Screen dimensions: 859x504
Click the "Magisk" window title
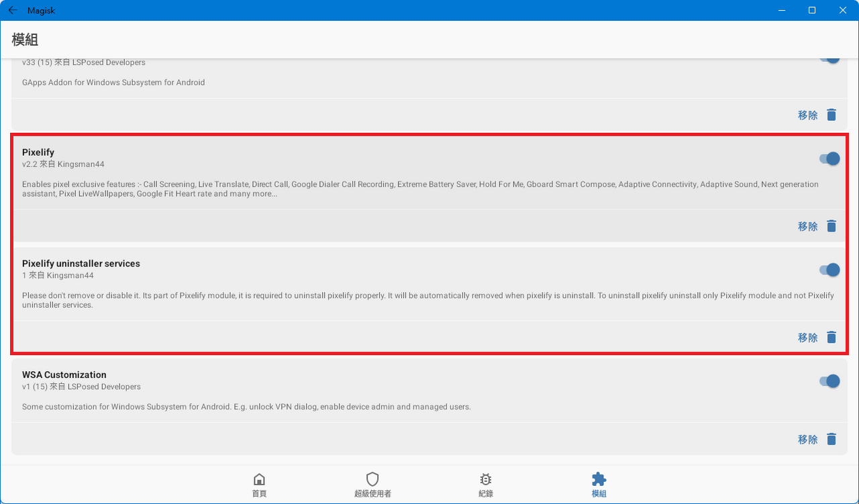tap(42, 11)
